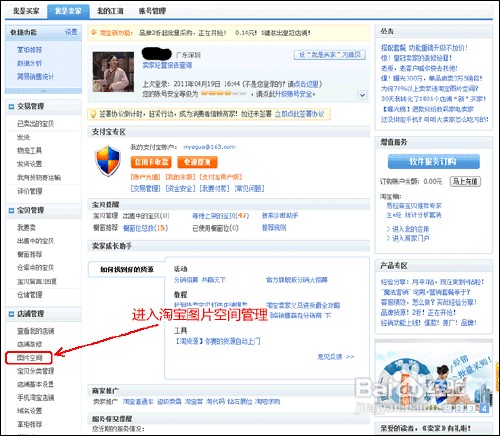Click the Taobao new-feature star icon
The height and width of the screenshot is (436, 500).
point(94,32)
